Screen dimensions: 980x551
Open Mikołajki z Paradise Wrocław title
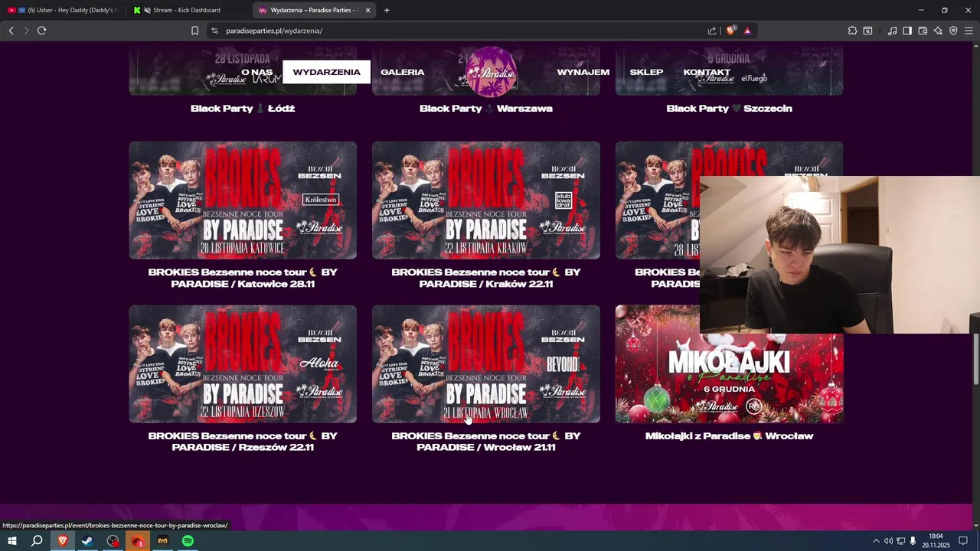(x=730, y=436)
